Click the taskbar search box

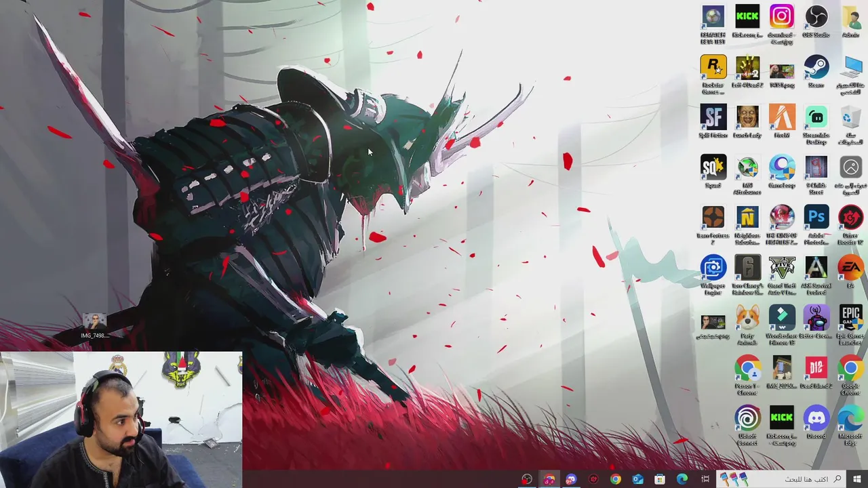782,479
